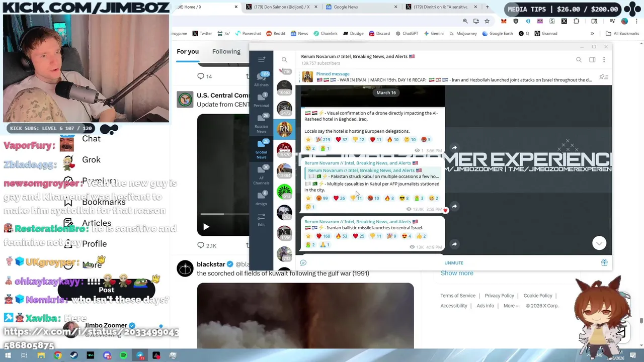Click the star reaction on the Kabul post
The width and height of the screenshot is (644, 362).
(x=308, y=198)
